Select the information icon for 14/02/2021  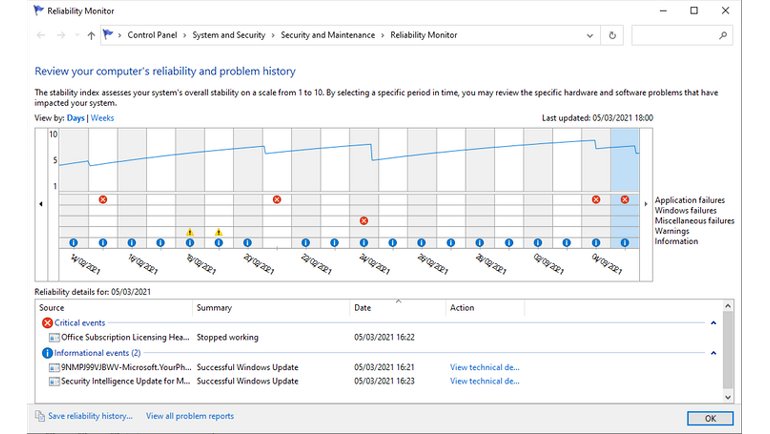pos(74,243)
